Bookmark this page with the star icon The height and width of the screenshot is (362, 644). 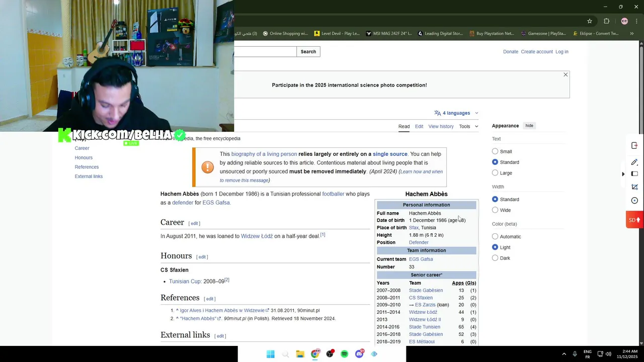click(x=590, y=21)
